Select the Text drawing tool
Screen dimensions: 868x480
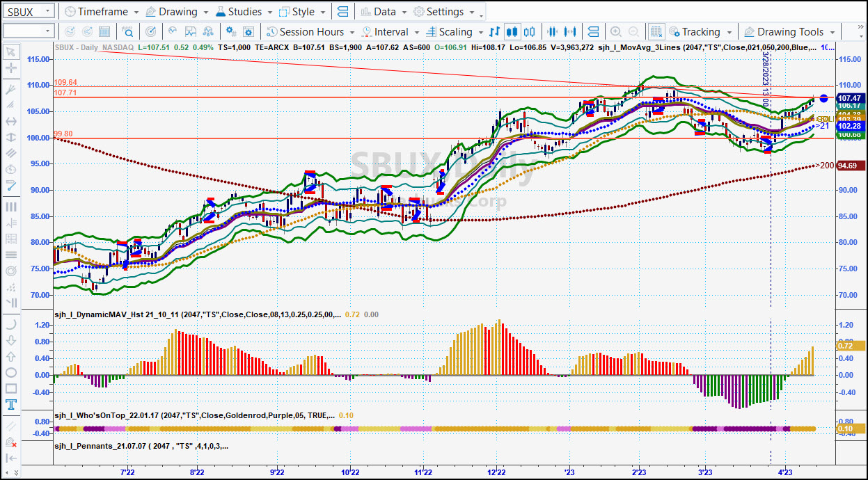(x=11, y=404)
